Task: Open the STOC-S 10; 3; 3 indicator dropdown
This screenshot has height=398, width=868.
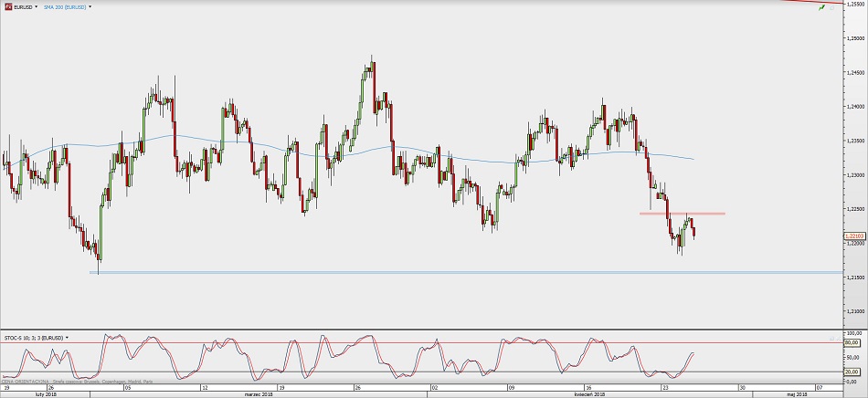Action: coord(68,337)
